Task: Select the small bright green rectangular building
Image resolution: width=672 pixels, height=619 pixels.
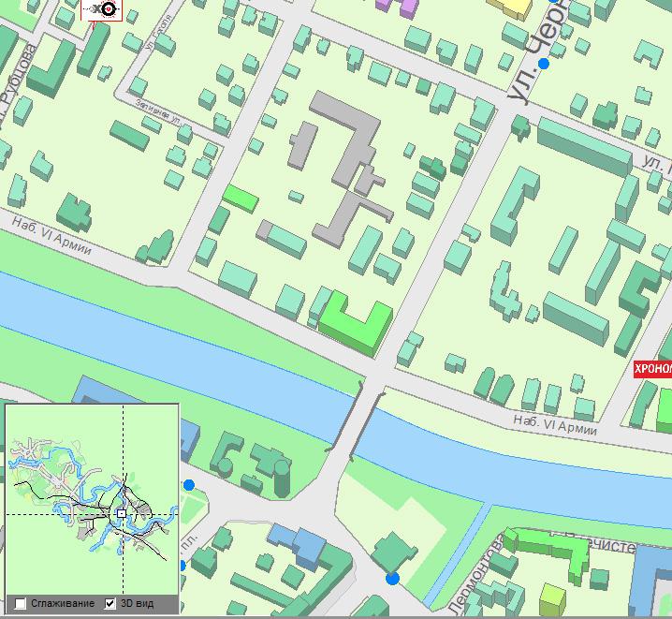Action: pos(241,198)
